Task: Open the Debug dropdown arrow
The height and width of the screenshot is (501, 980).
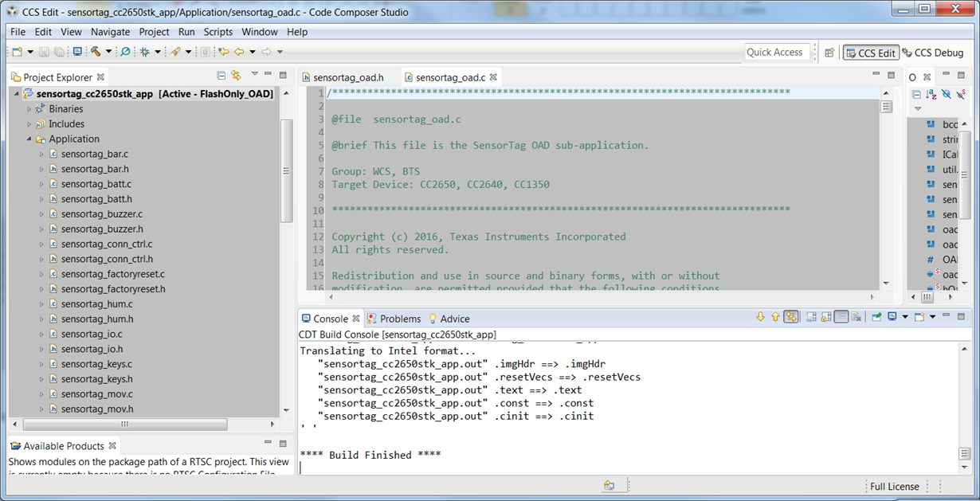Action: click(x=158, y=52)
